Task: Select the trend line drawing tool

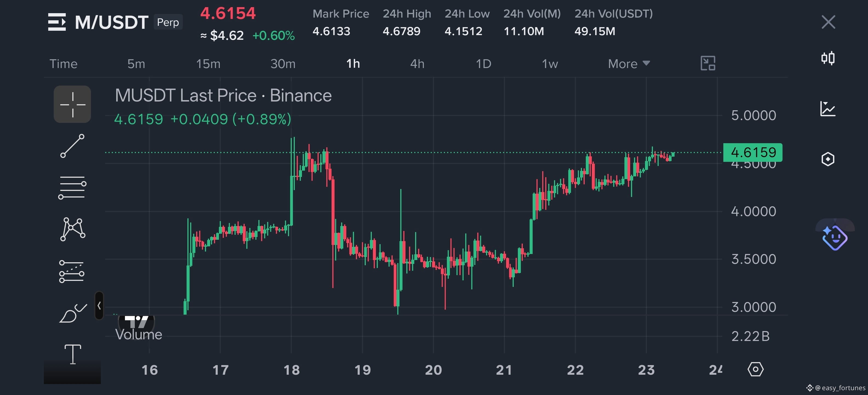Action: coord(72,146)
